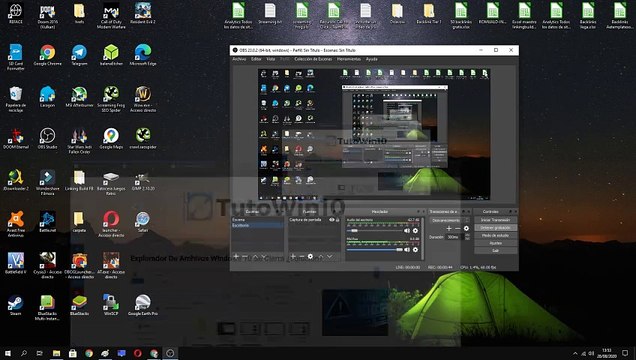
Task: Click the Mezclador panel scrollbar
Action: point(423,238)
